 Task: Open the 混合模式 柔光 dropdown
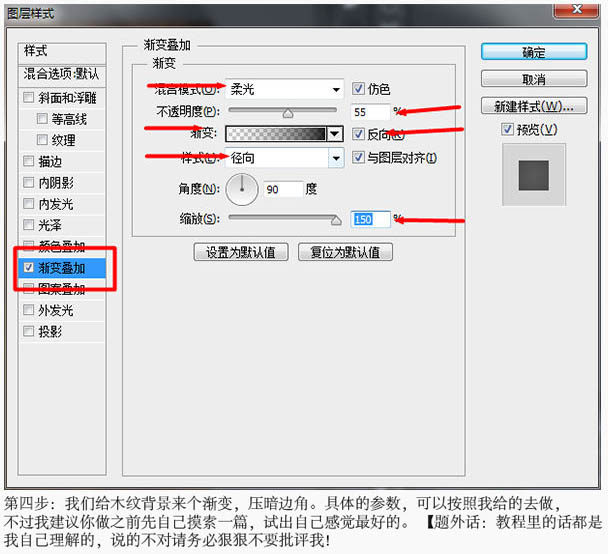click(x=284, y=90)
